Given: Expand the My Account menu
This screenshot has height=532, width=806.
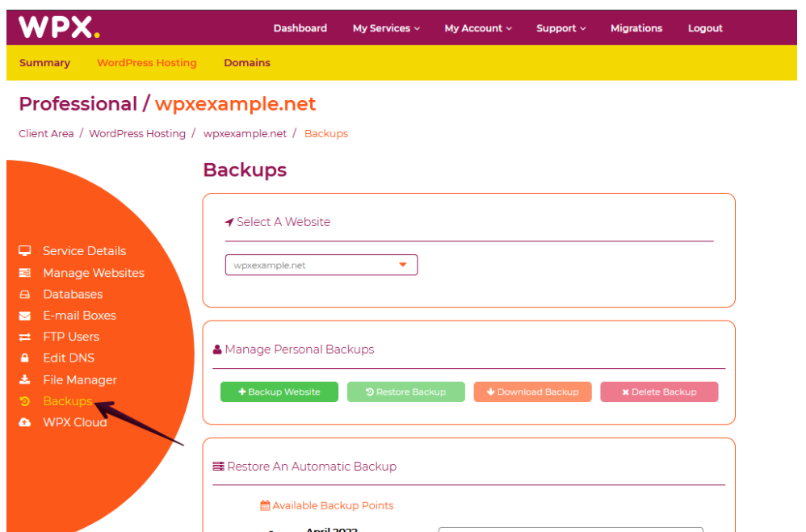Looking at the screenshot, I should 478,28.
